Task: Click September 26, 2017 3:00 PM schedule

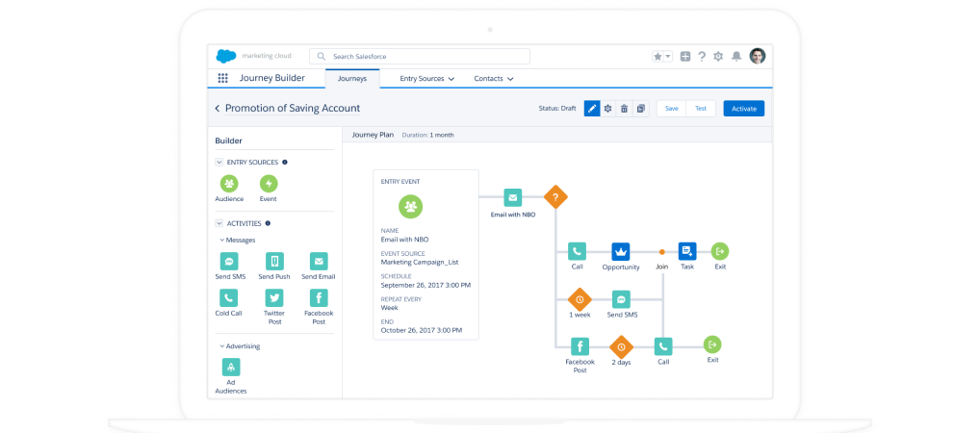Action: click(426, 285)
